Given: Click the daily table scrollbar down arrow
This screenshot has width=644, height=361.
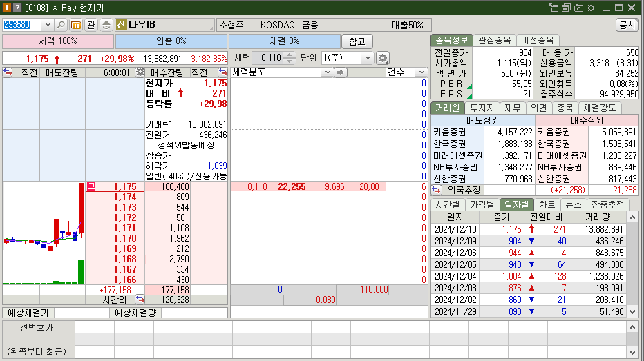Looking at the screenshot, I should (632, 312).
